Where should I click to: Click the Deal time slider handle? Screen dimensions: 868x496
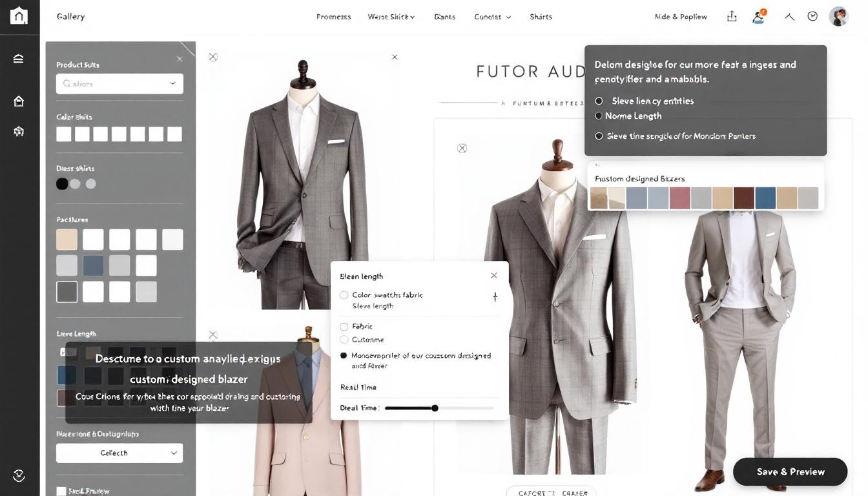pos(435,408)
